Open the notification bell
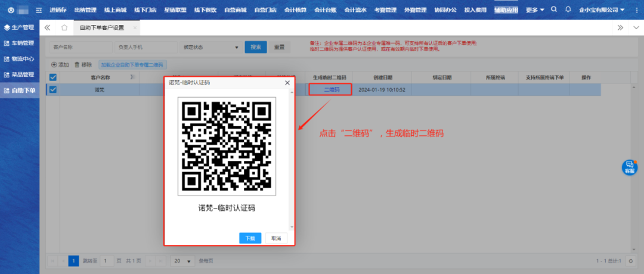The height and width of the screenshot is (274, 644). pyautogui.click(x=568, y=10)
